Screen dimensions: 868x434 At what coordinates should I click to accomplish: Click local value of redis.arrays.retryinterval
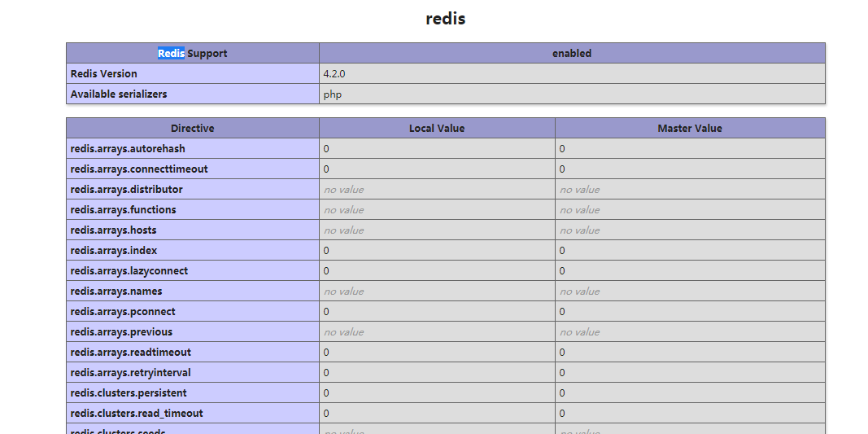pyautogui.click(x=326, y=372)
